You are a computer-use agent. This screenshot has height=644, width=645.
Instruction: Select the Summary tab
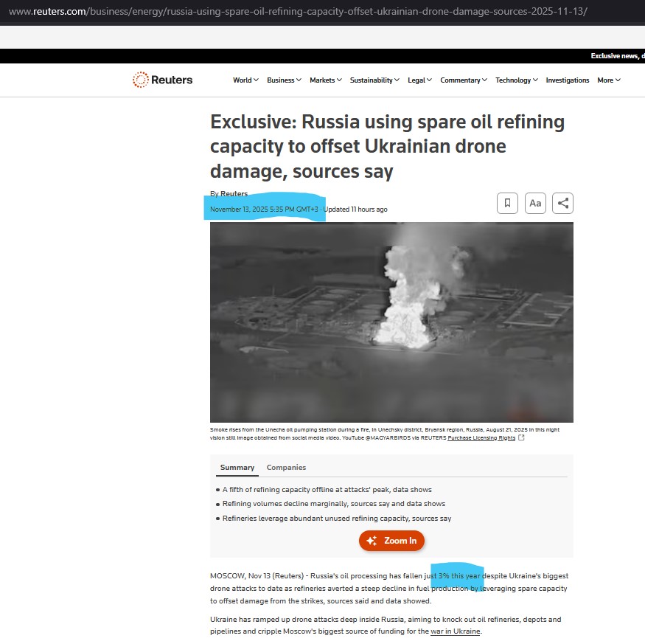pos(237,468)
